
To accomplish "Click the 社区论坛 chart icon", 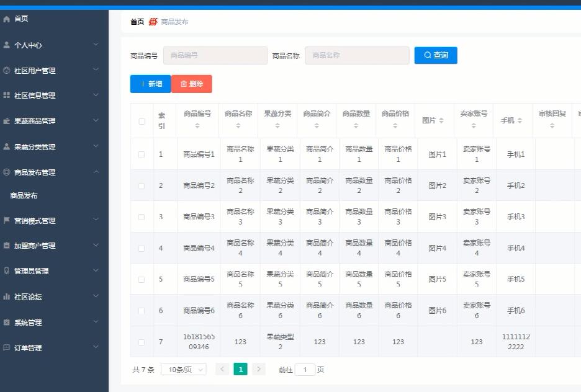I will 6,296.
